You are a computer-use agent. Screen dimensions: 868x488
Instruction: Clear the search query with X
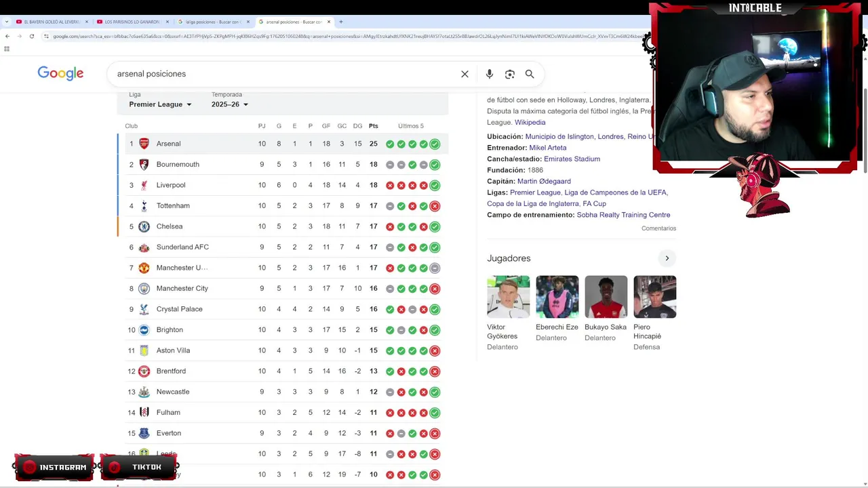pos(465,74)
